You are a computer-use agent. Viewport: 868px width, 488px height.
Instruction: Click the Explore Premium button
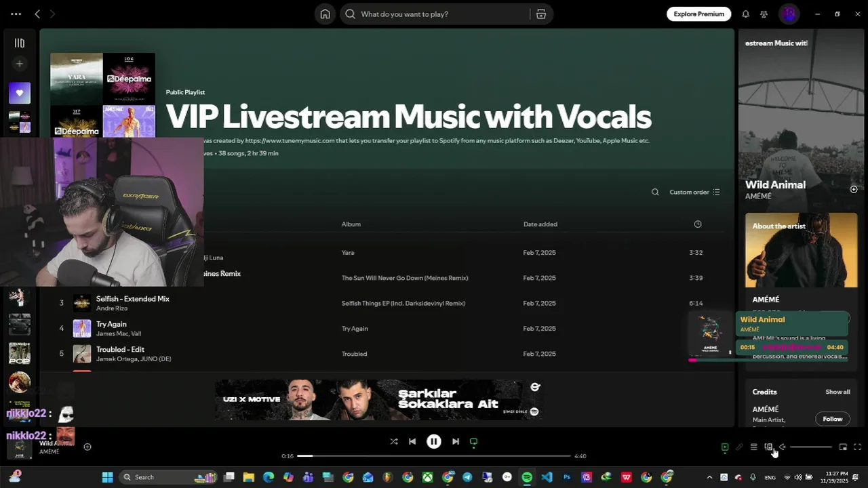click(699, 14)
